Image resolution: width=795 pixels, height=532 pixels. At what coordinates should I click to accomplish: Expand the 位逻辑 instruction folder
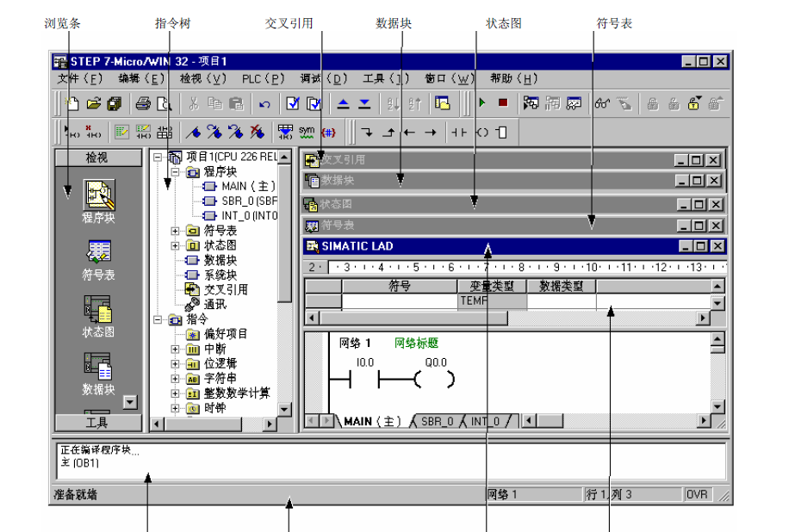pos(176,364)
